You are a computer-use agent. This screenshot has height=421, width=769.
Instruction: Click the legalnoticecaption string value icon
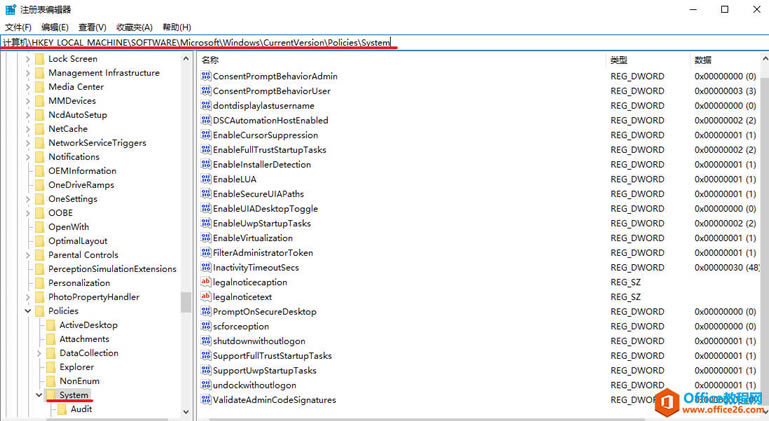click(x=206, y=282)
